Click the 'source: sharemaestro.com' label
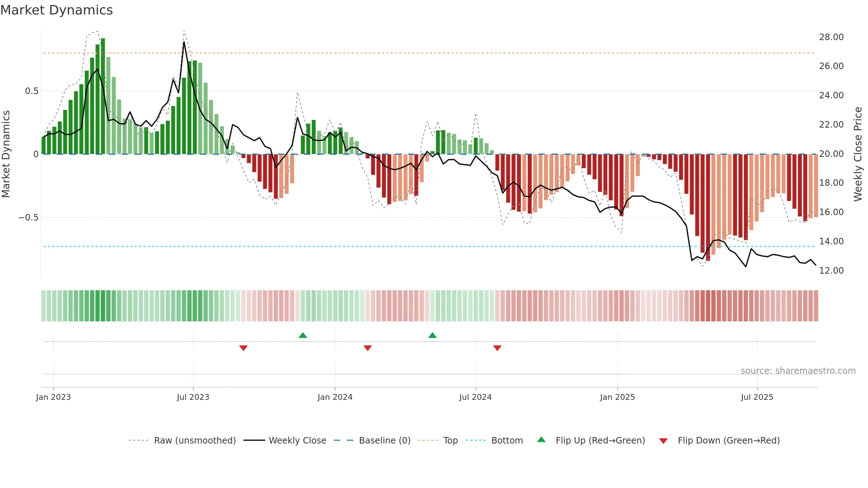The image size is (868, 488). 798,371
